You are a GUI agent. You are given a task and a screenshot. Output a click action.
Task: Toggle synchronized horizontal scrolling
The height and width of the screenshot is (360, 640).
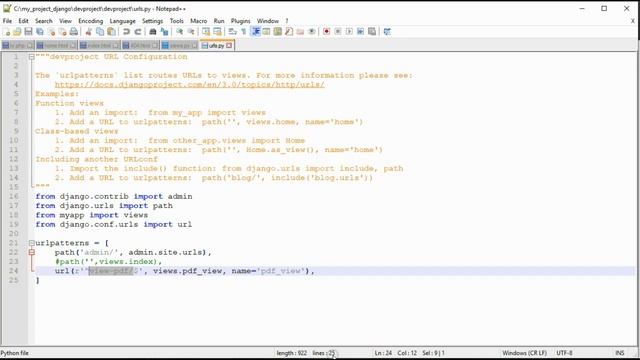[217, 32]
